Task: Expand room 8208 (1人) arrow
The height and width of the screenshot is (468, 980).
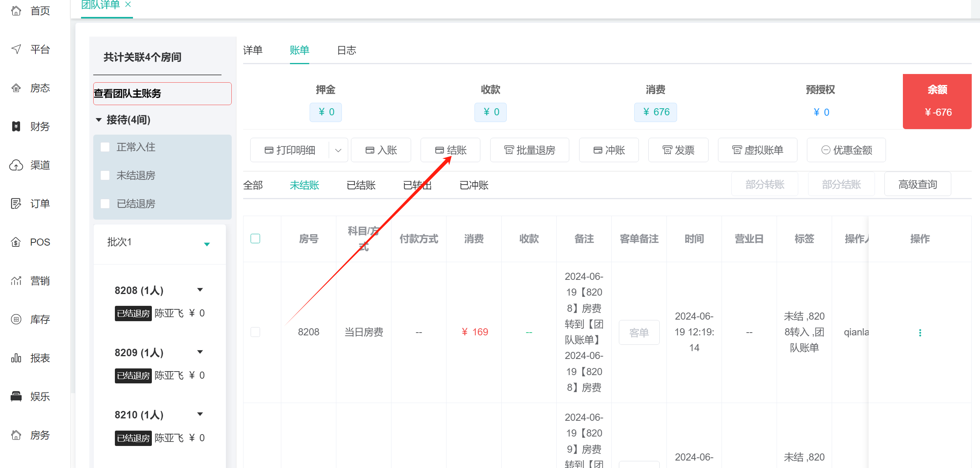Action: (x=200, y=290)
